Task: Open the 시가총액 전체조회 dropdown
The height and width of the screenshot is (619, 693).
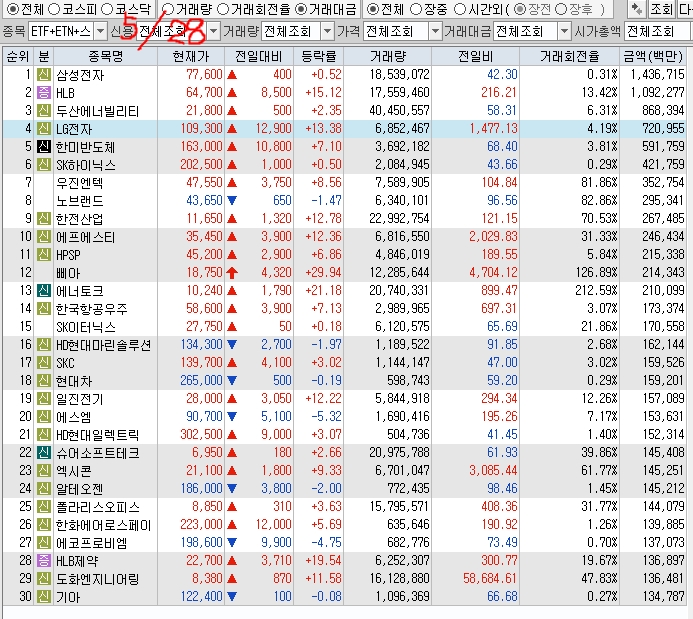Action: coord(658,31)
